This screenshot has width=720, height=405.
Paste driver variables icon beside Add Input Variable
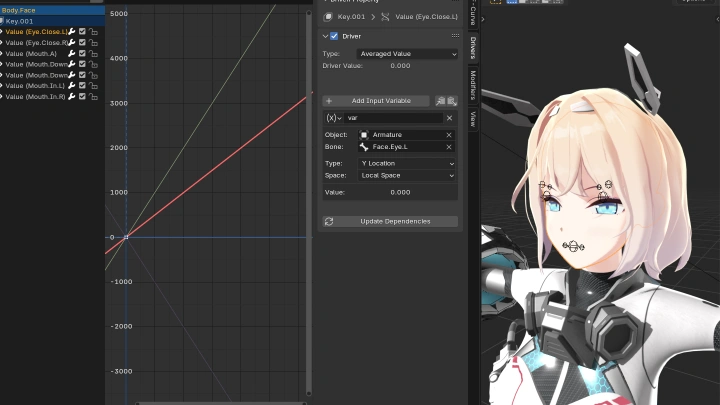(452, 101)
